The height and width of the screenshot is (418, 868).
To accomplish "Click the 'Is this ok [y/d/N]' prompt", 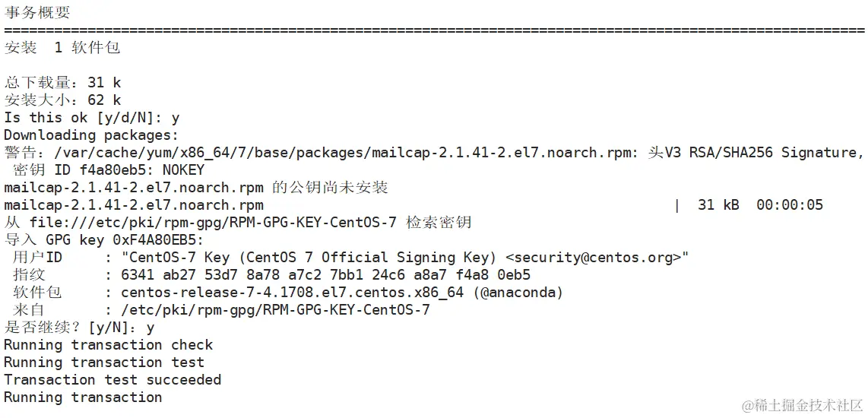I will [91, 118].
